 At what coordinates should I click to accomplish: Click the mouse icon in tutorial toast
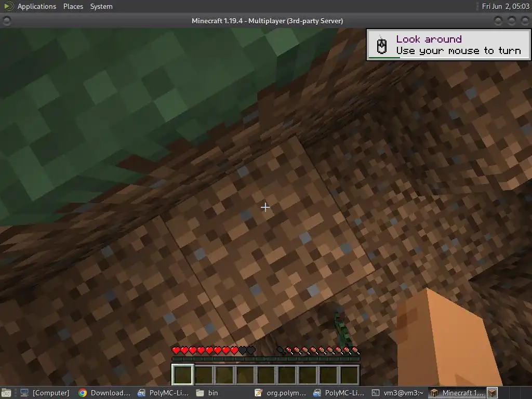coord(382,45)
